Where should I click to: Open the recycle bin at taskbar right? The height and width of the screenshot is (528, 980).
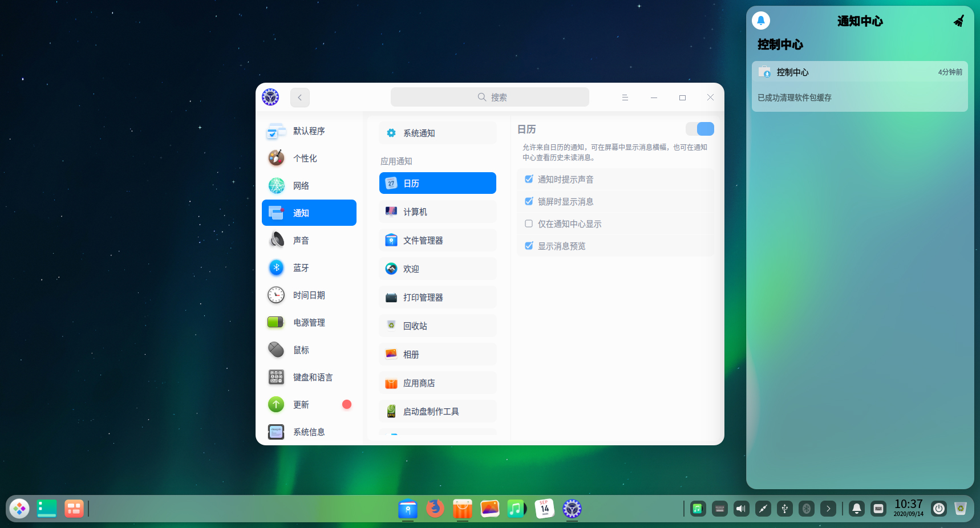point(962,508)
